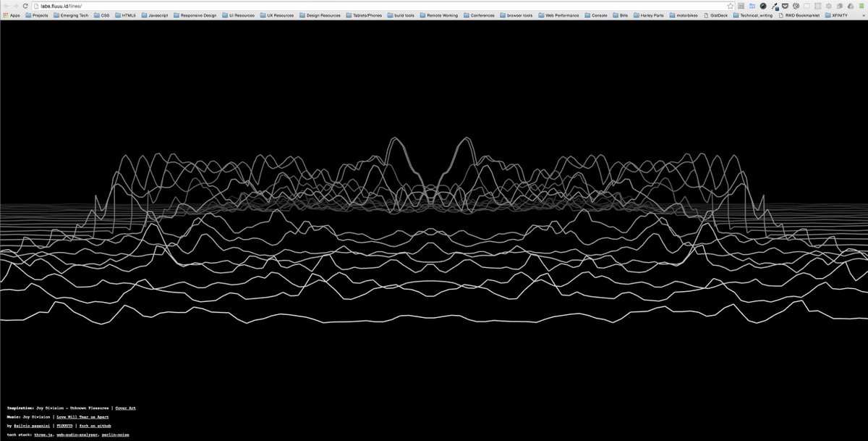Open the Bills bookmark folder
Screen dimensions: 868x441
pos(620,15)
